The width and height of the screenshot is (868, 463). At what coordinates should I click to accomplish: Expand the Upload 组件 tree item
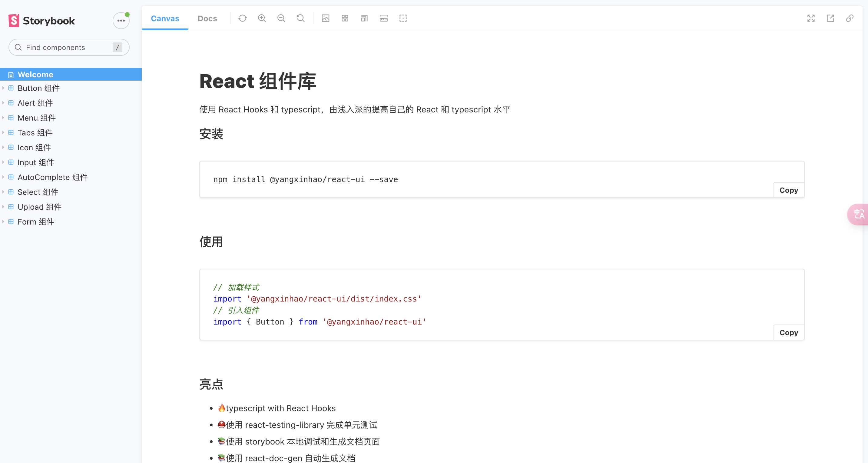[39, 207]
